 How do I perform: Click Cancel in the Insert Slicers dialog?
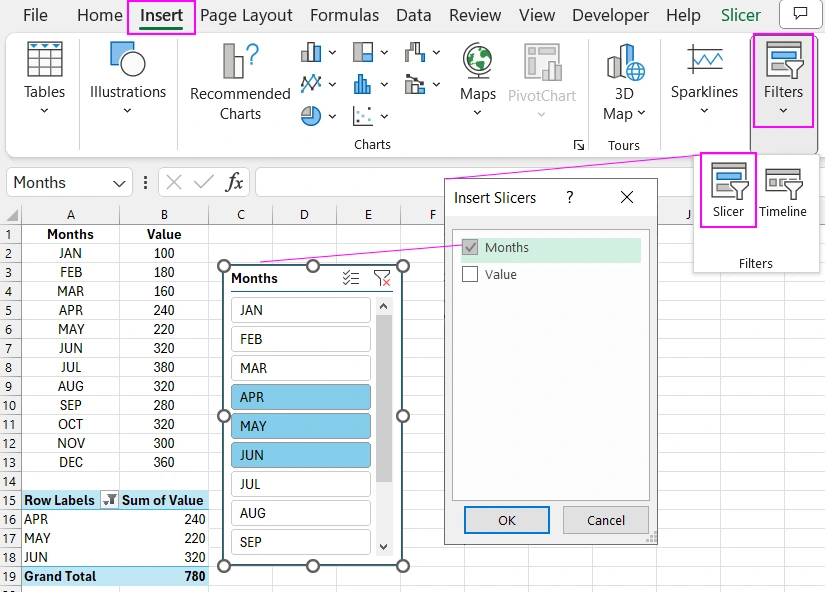[604, 520]
